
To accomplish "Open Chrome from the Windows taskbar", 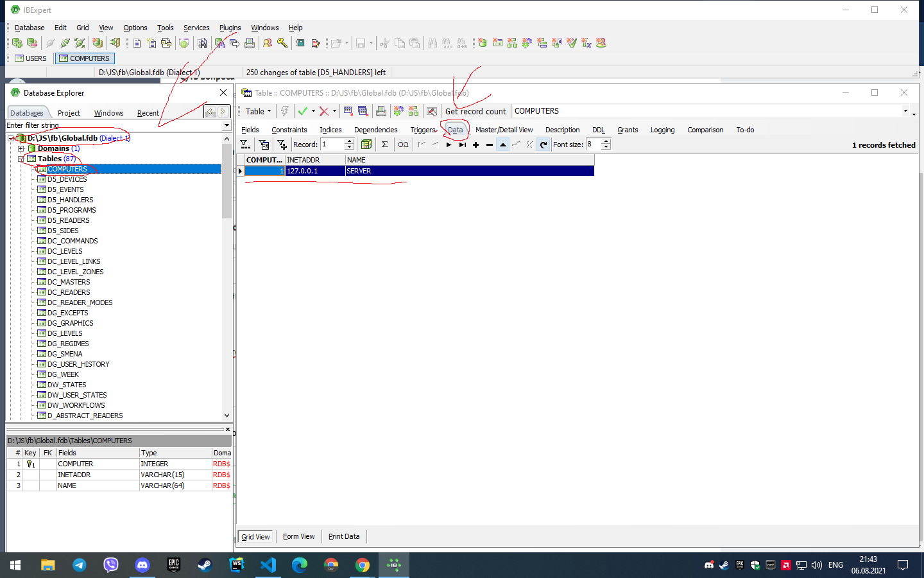I will [363, 565].
